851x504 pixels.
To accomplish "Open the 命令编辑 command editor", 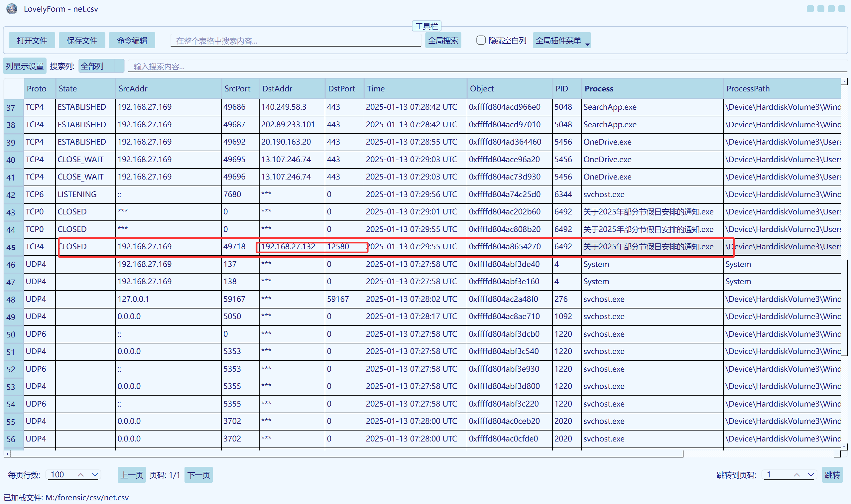I will click(x=132, y=41).
